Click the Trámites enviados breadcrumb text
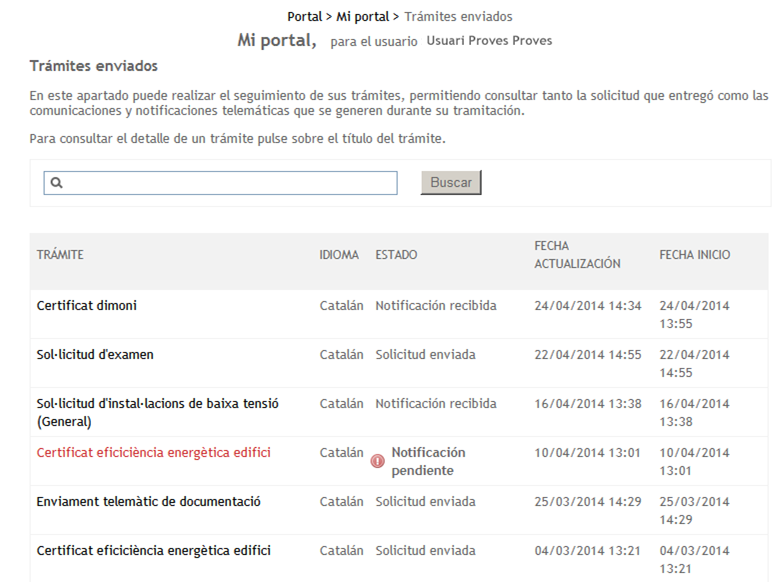This screenshot has height=583, width=780. [458, 17]
